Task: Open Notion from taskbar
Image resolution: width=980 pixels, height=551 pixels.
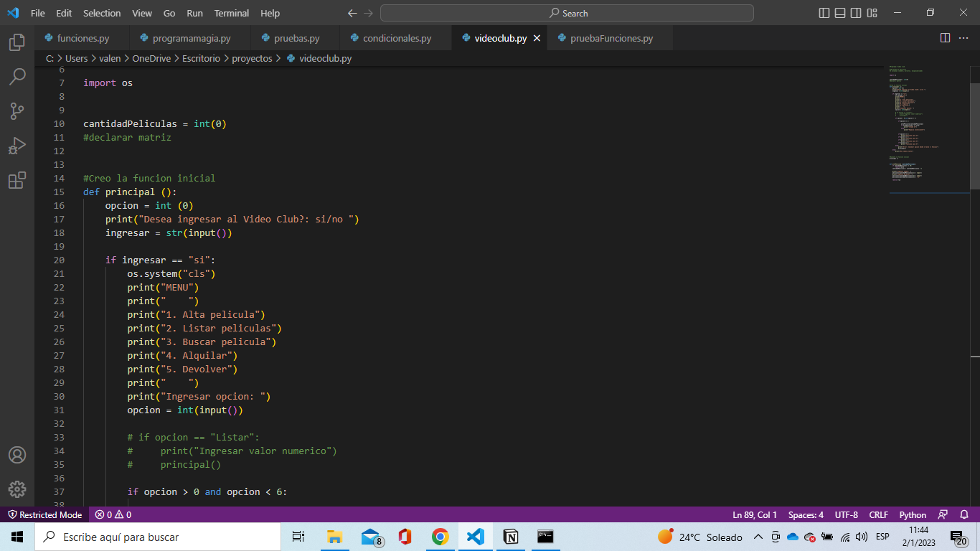Action: point(511,537)
